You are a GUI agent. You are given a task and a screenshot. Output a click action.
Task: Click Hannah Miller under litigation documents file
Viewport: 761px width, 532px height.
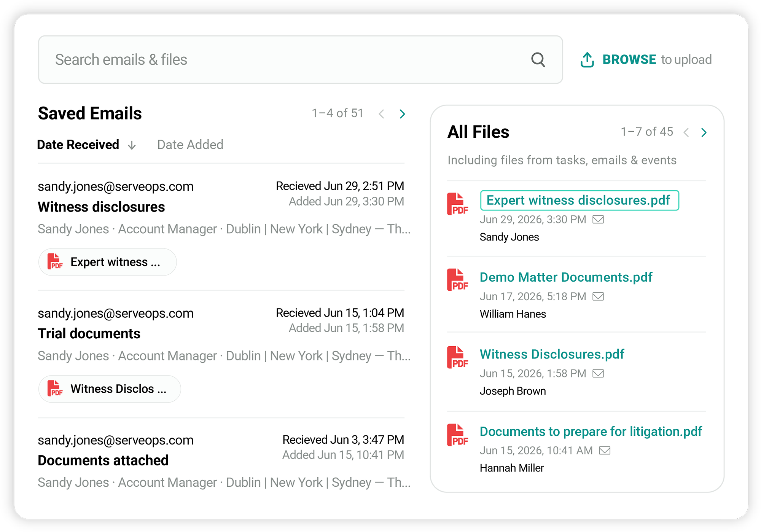(x=512, y=468)
